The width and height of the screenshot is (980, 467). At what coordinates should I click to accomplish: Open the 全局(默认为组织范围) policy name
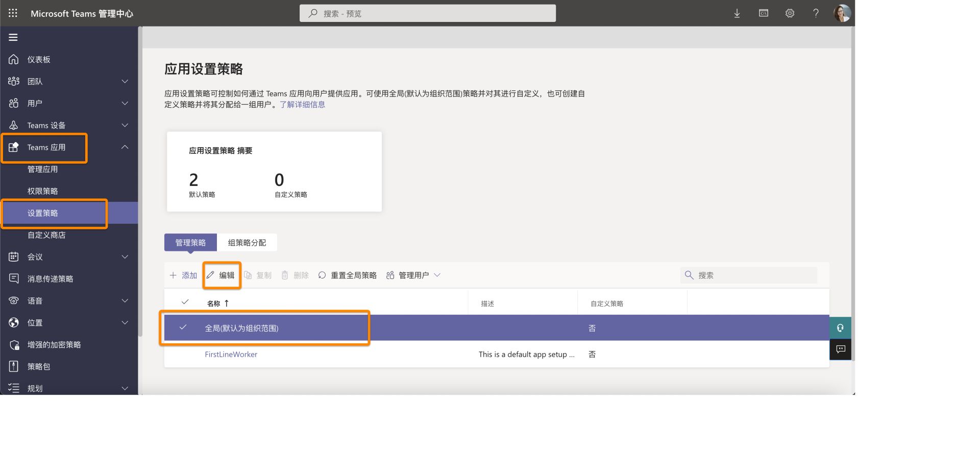tap(242, 328)
